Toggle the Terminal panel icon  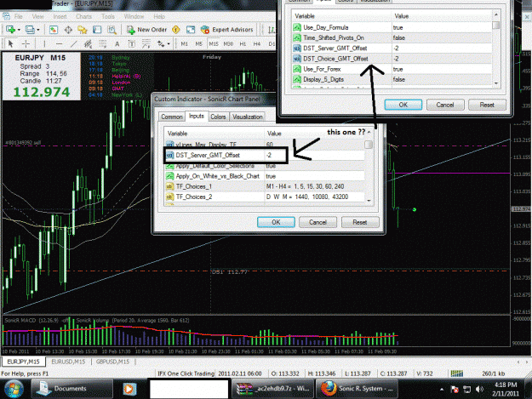(97, 30)
